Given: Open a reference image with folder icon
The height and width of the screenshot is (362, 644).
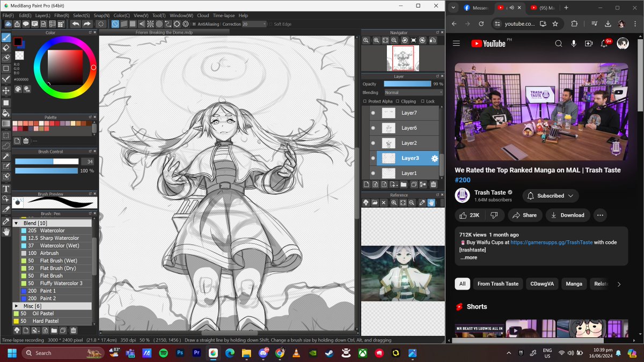Looking at the screenshot, I should (x=375, y=203).
